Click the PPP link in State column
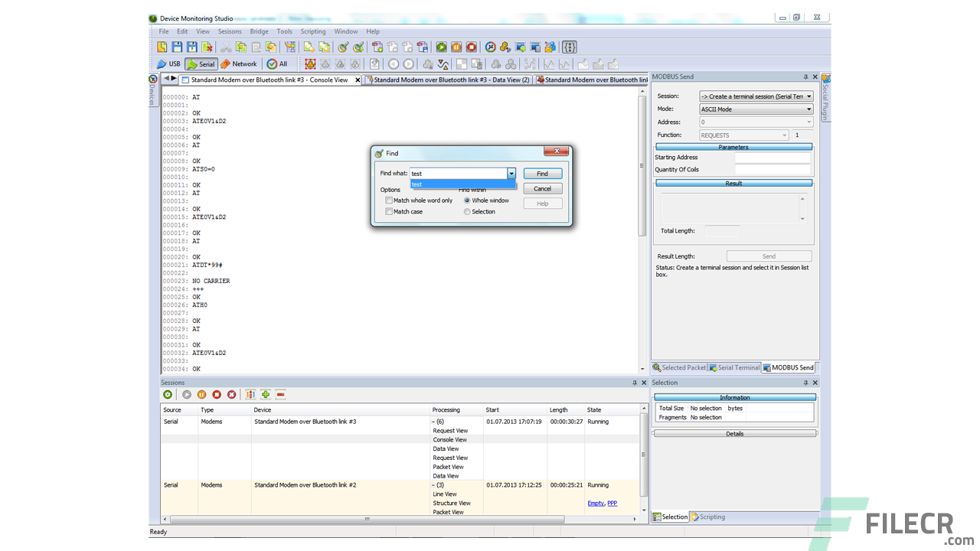This screenshot has height=551, width=980. click(x=612, y=504)
